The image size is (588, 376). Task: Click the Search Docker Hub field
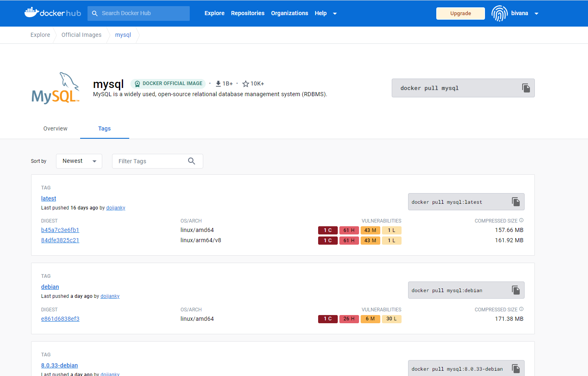pos(139,14)
